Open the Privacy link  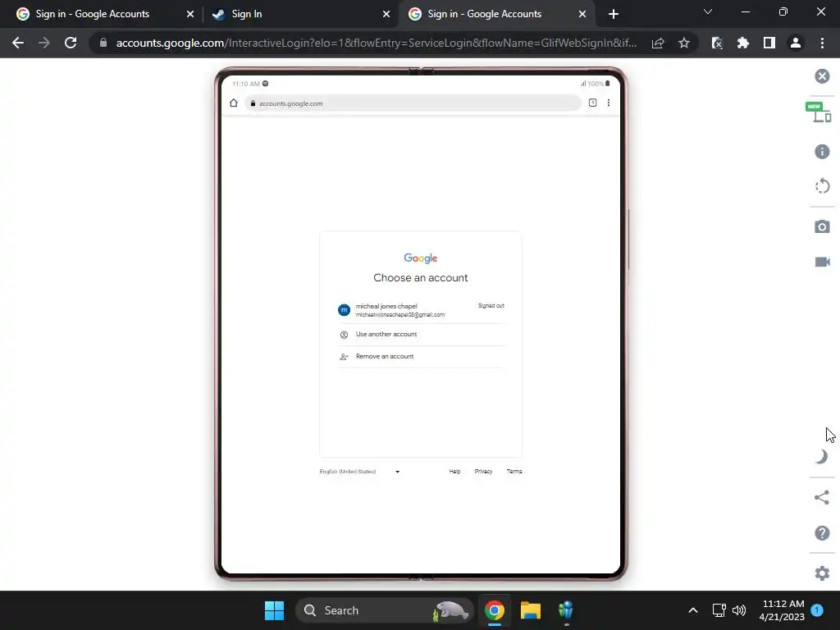[483, 472]
